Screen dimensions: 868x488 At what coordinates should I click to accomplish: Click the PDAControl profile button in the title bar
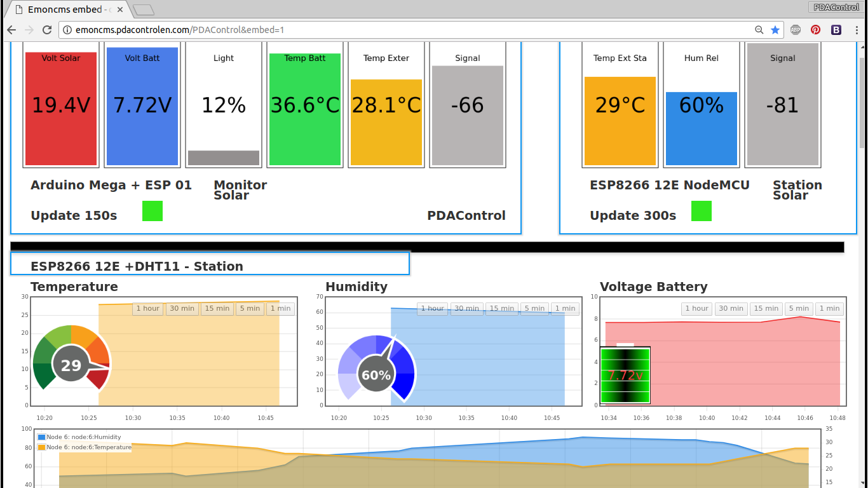pyautogui.click(x=836, y=7)
